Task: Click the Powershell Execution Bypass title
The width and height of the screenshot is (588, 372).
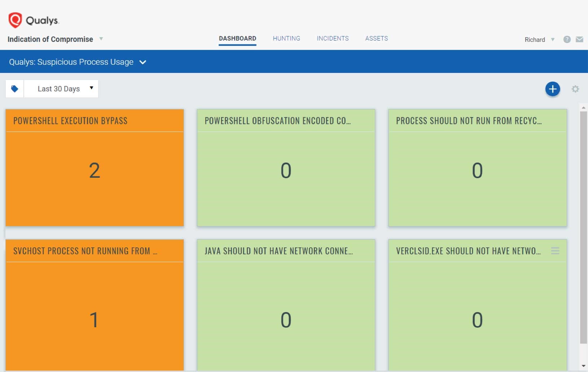Action: click(70, 121)
